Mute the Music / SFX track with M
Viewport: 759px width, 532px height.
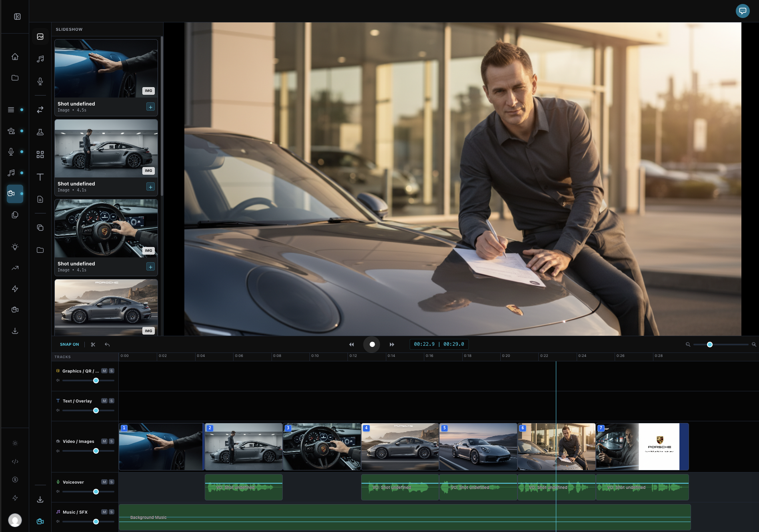pos(104,512)
